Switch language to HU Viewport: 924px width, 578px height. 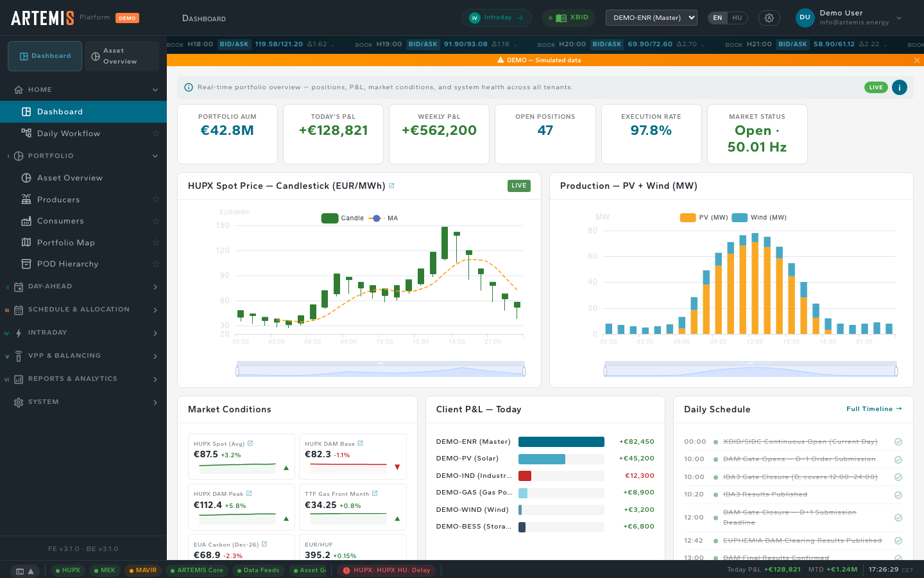(737, 18)
